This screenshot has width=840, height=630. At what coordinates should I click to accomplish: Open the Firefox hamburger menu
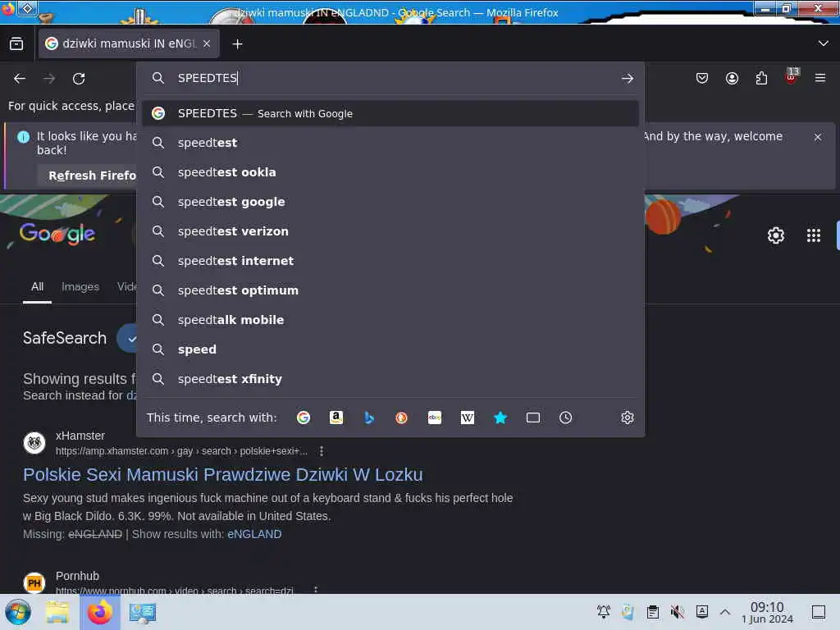pyautogui.click(x=820, y=78)
